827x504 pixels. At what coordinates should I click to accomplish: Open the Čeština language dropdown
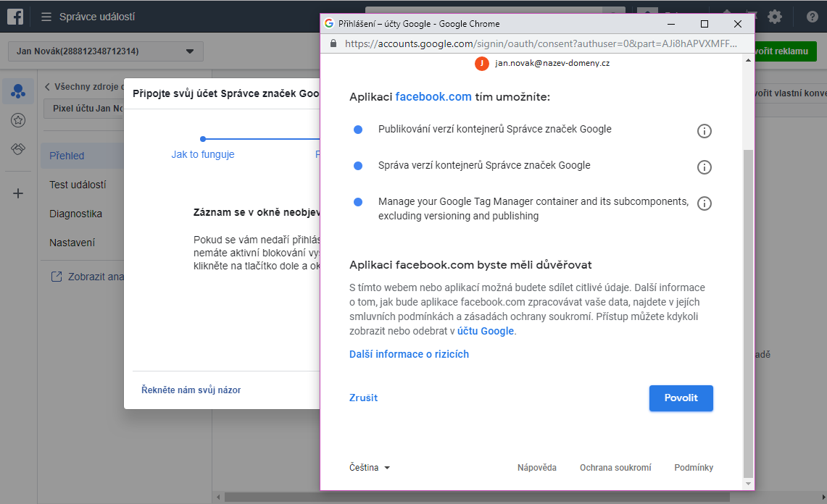(x=370, y=468)
